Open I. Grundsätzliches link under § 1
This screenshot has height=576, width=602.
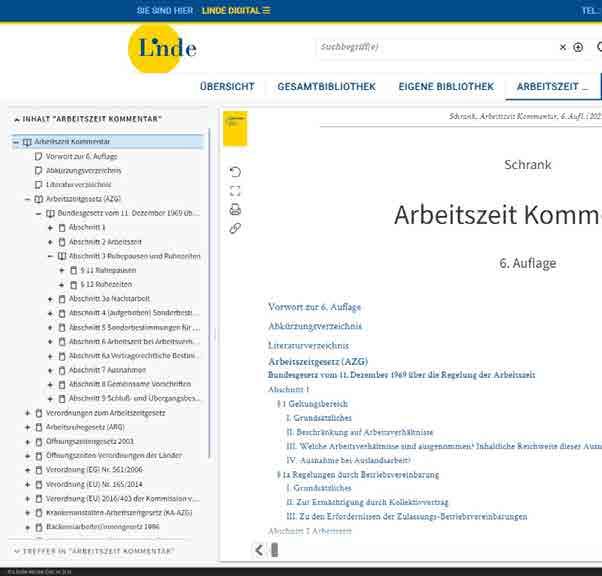pos(319,418)
